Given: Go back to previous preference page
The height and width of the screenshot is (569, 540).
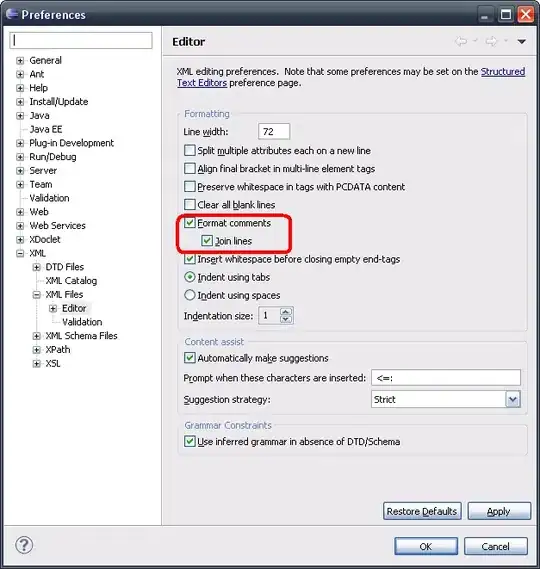Looking at the screenshot, I should pyautogui.click(x=461, y=41).
